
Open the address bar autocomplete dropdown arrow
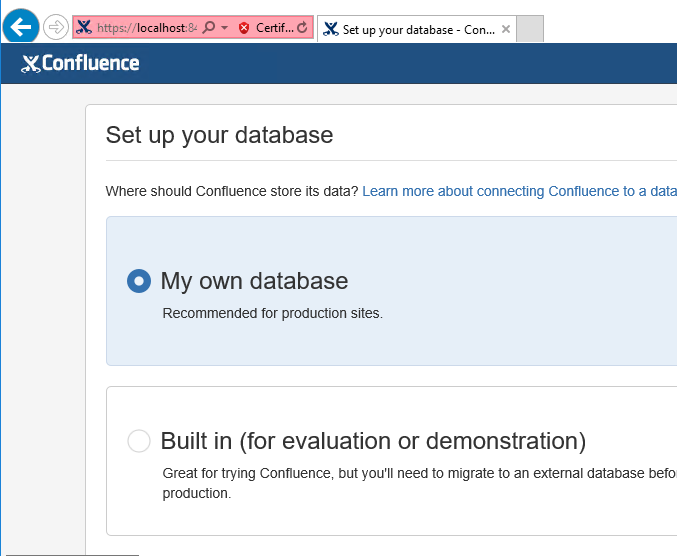(225, 28)
